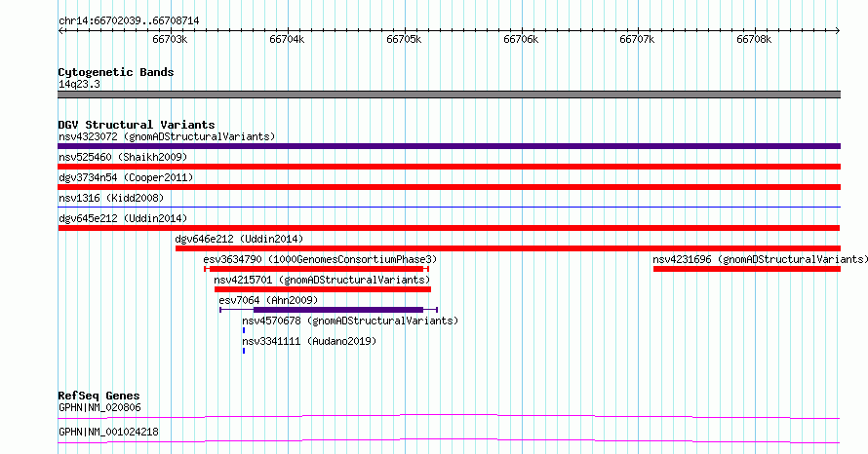Click the red bar under dgv645e212
868x454 pixels.
tap(449, 228)
